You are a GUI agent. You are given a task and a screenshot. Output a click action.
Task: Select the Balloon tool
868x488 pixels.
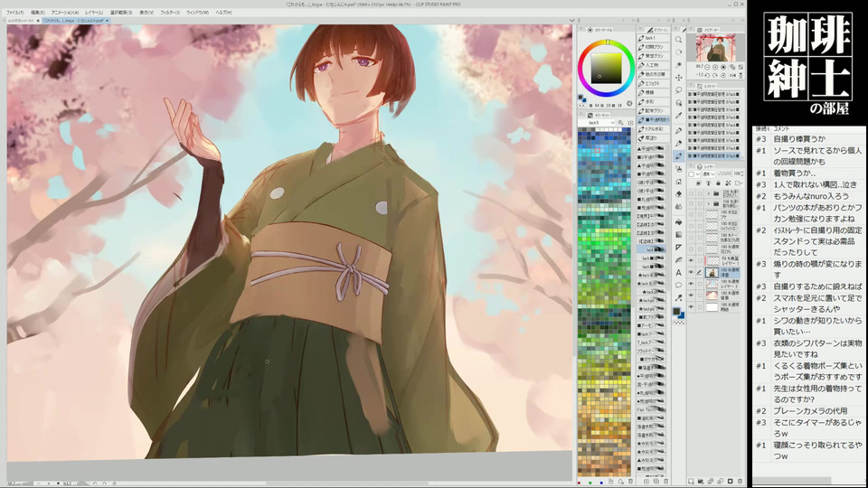pos(679,285)
